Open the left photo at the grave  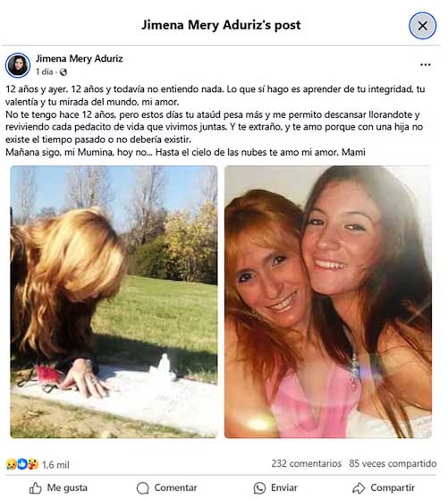pos(114,301)
